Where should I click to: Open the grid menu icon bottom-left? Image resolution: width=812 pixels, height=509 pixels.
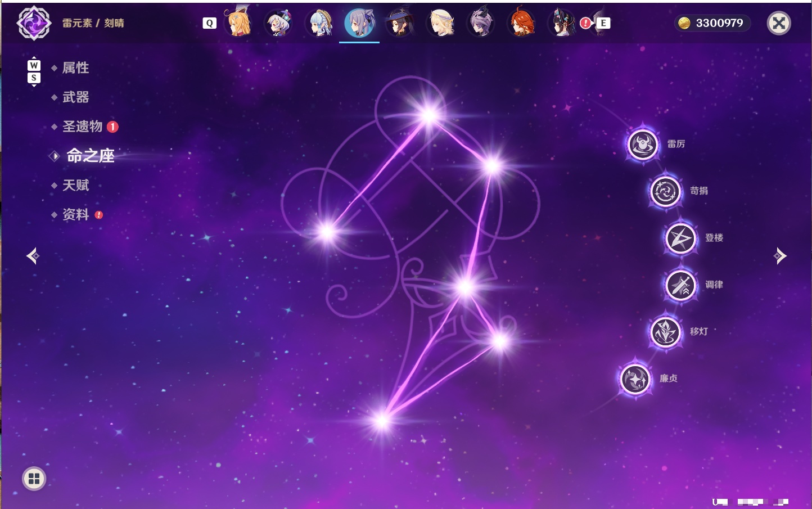pyautogui.click(x=34, y=479)
